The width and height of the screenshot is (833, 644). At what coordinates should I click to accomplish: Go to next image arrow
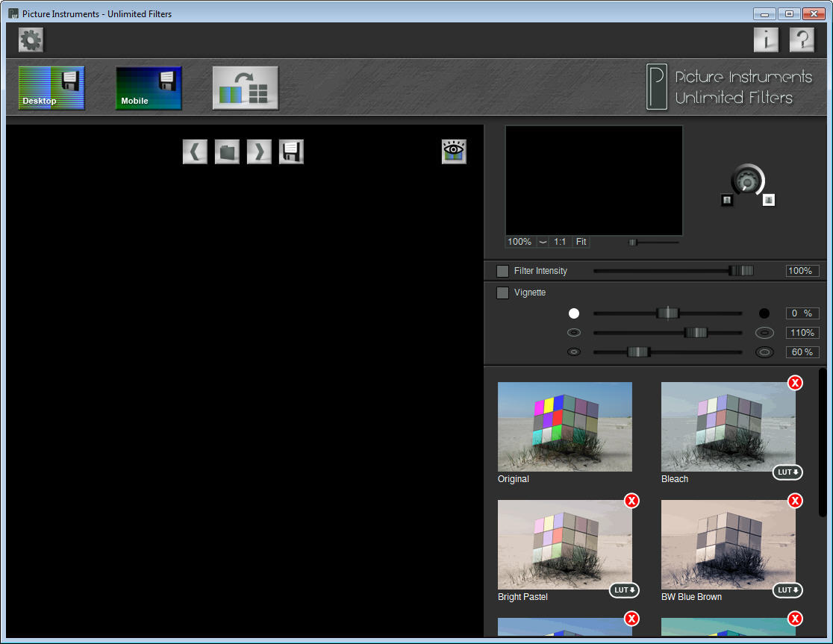[259, 151]
